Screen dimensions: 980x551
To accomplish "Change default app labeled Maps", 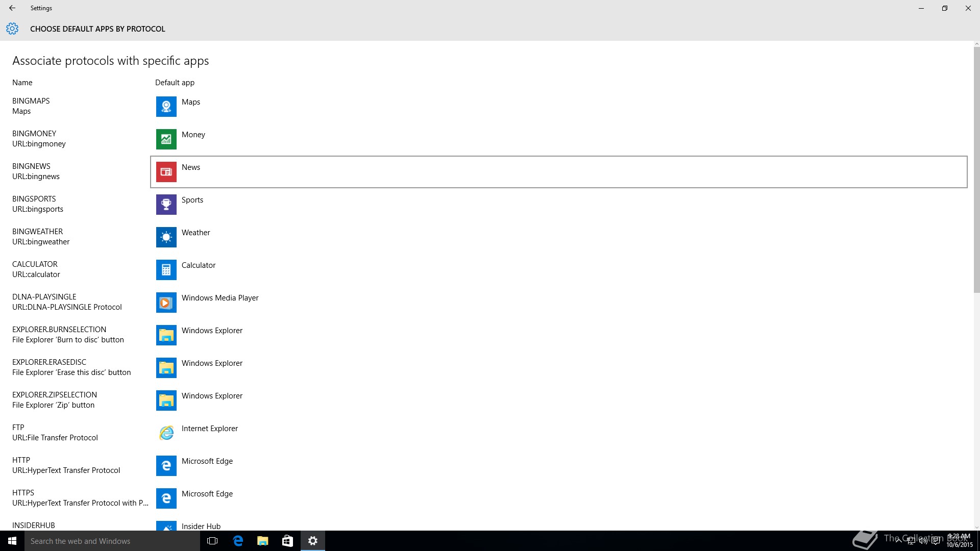I will [191, 102].
